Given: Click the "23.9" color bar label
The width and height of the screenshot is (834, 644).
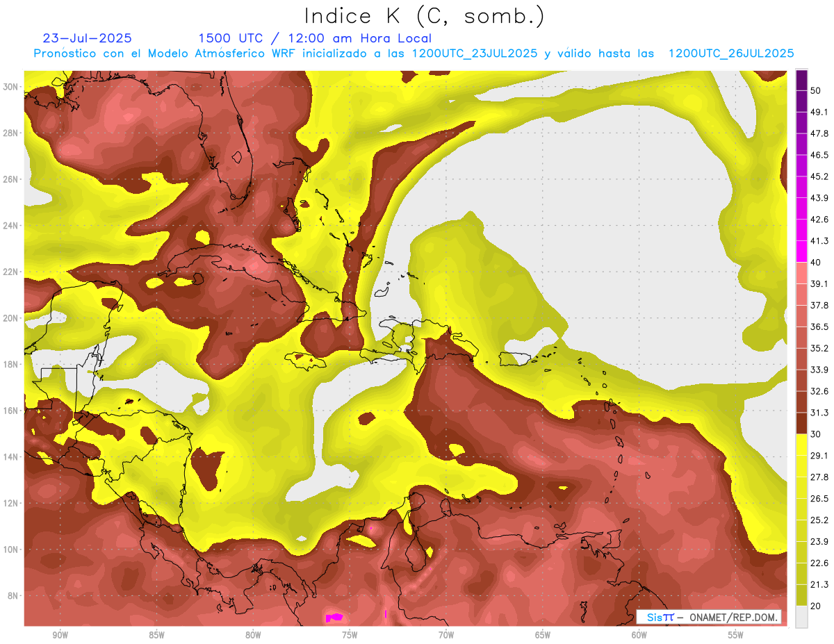Looking at the screenshot, I should point(819,541).
